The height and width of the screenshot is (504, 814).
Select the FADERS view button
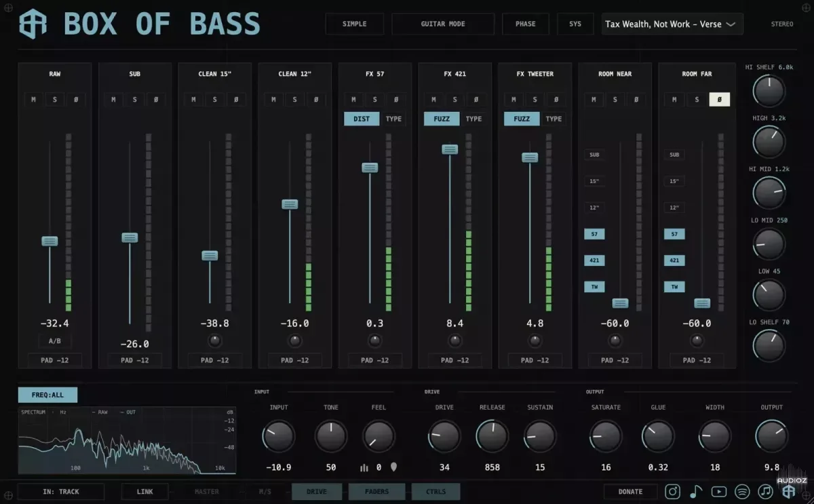377,492
